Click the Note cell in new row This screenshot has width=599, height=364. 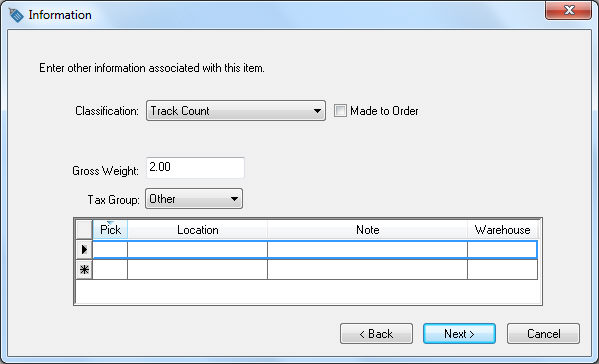pyautogui.click(x=367, y=270)
